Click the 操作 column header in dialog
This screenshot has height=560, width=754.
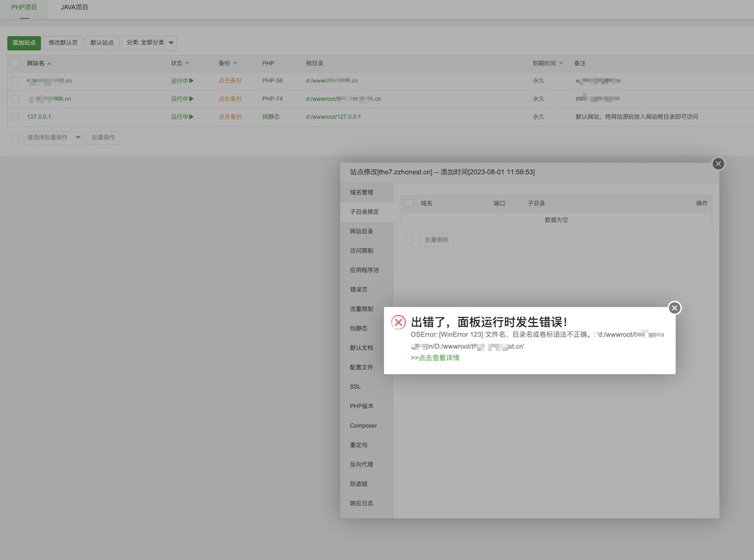702,203
